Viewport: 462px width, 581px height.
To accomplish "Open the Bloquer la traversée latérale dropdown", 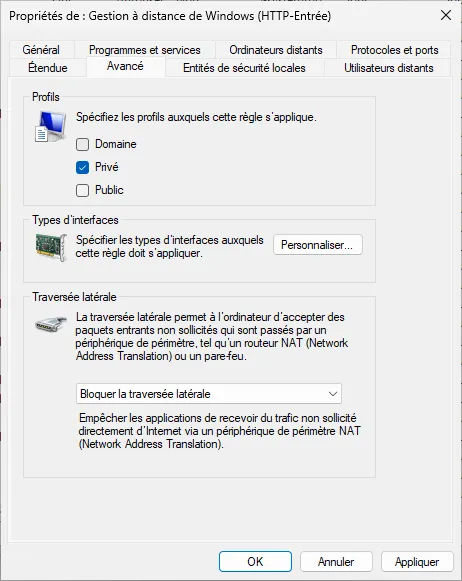I will 209,394.
